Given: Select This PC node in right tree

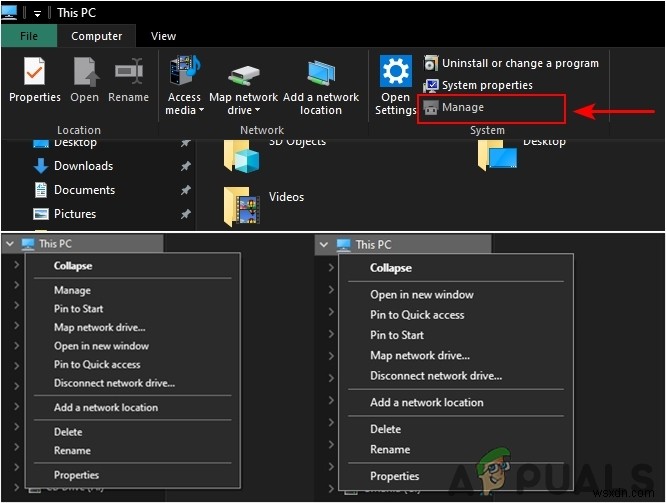Looking at the screenshot, I should pyautogui.click(x=403, y=245).
